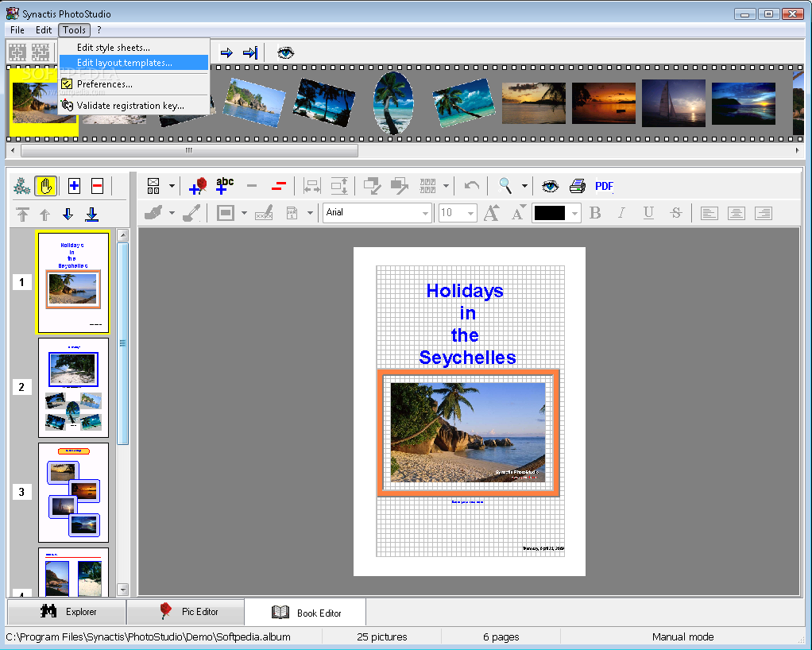Expand the paintbrush style dropdown arrow
812x650 pixels.
coord(172,213)
